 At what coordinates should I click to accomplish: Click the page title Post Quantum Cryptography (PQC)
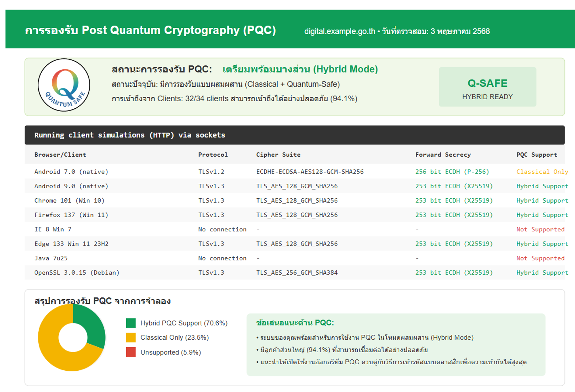pos(150,30)
